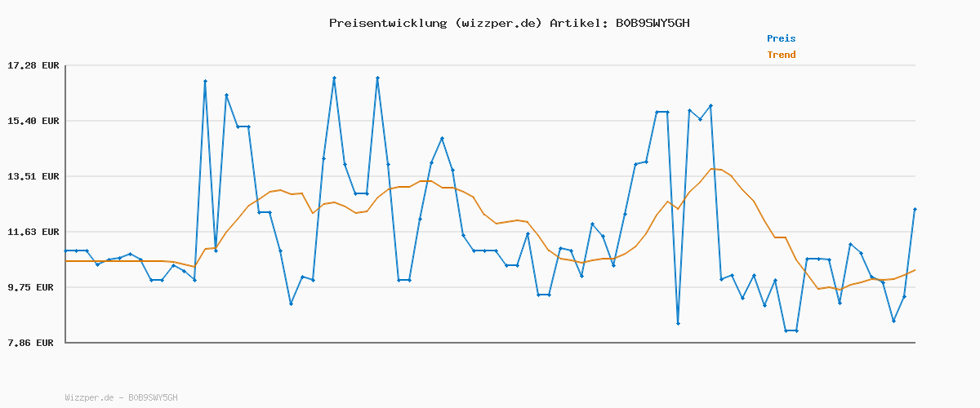Click the 13,51 EUR axis label
This screenshot has height=408, width=980.
click(x=33, y=176)
